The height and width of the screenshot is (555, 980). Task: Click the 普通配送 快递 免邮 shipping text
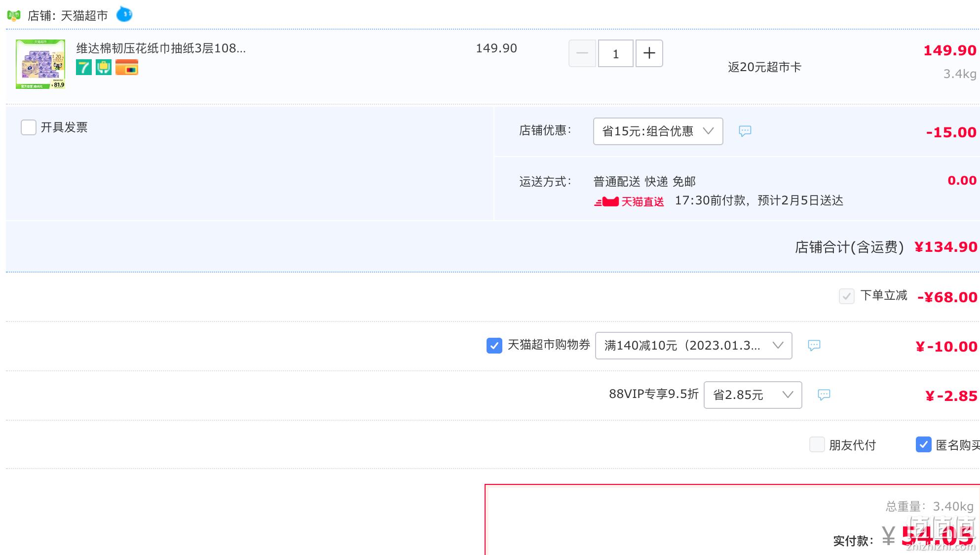point(644,182)
